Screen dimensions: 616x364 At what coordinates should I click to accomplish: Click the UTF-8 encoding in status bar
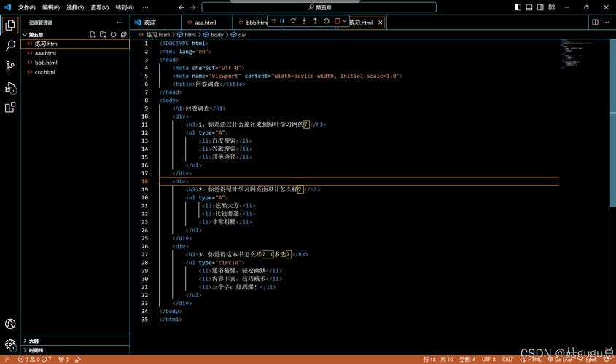488,360
